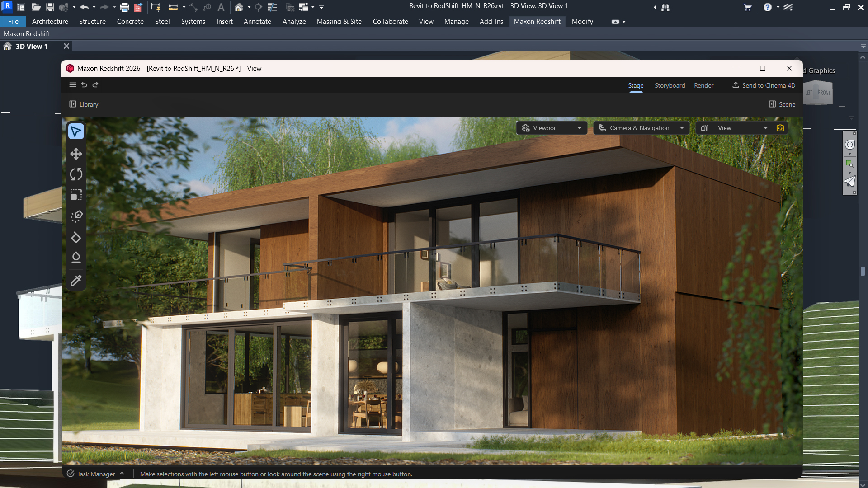
Task: Open the Autodesk App Store cart icon
Action: (748, 7)
